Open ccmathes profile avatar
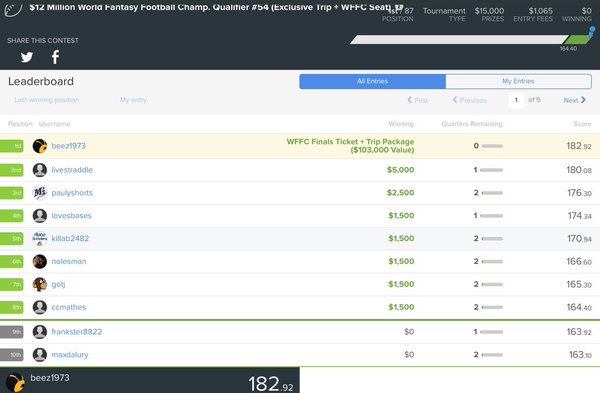600x393 pixels. (40, 307)
